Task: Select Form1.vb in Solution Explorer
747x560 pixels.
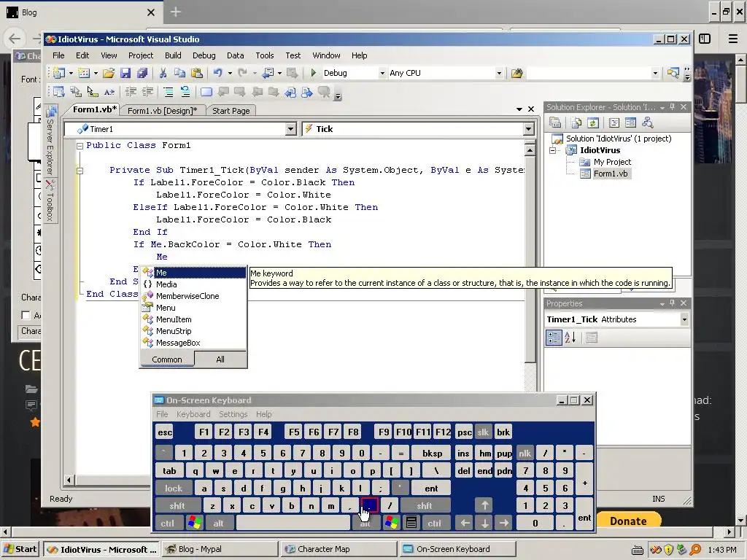Action: click(611, 174)
